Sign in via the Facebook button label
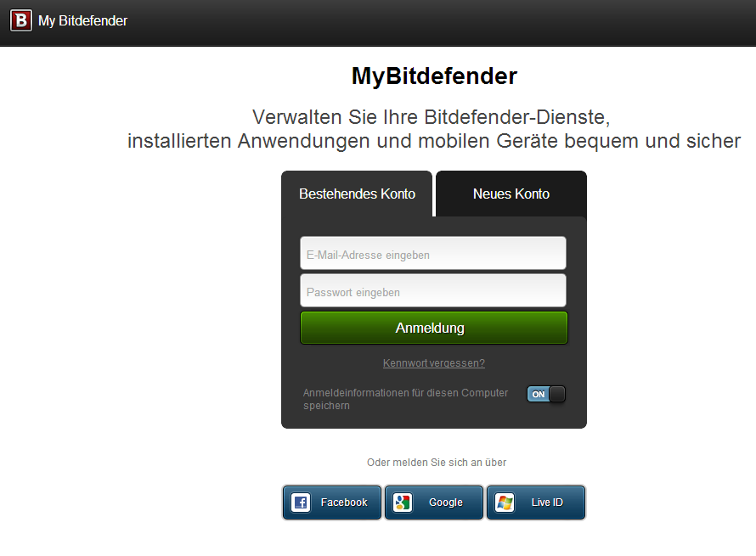Viewport: 756px width, 556px height. click(x=344, y=503)
